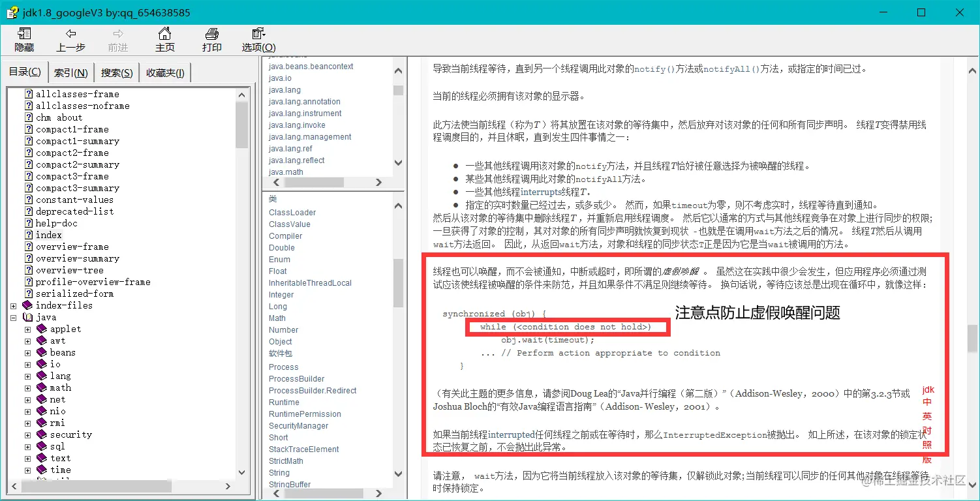Image resolution: width=980 pixels, height=501 pixels.
Task: Switch to the 索引(N) tab
Action: pos(71,73)
